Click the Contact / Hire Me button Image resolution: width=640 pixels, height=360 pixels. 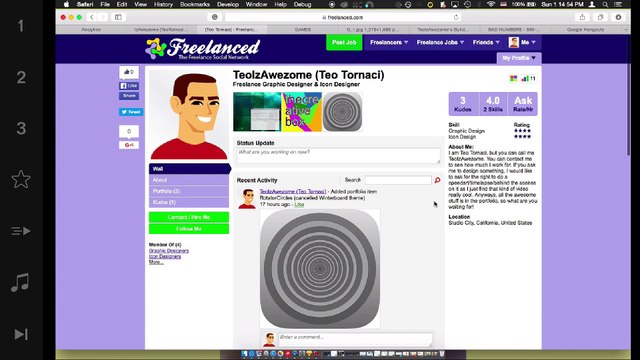pyautogui.click(x=189, y=217)
